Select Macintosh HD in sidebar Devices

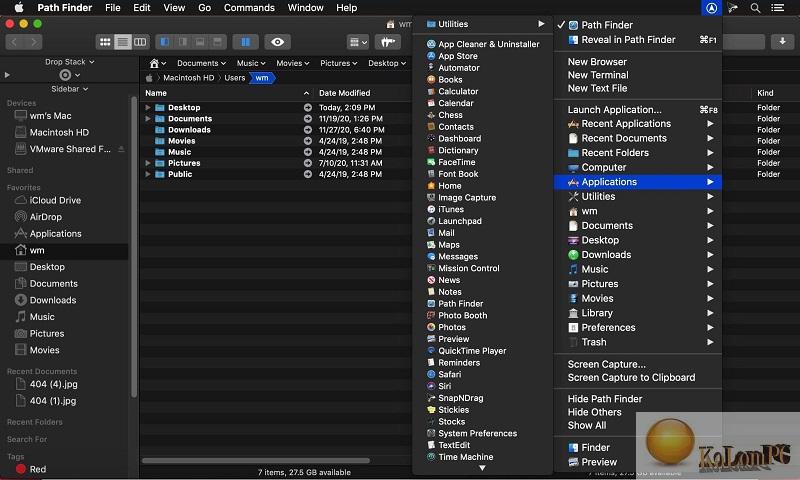tap(59, 133)
